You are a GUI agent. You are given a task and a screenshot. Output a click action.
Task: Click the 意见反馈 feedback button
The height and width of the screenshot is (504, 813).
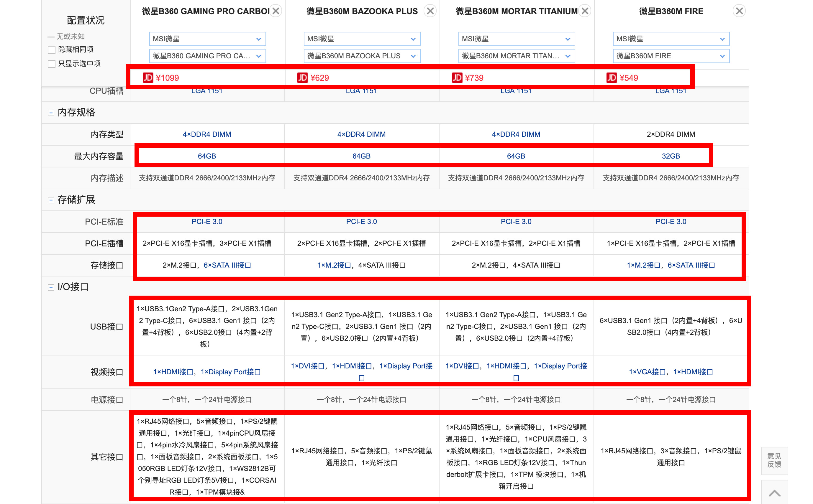774,461
